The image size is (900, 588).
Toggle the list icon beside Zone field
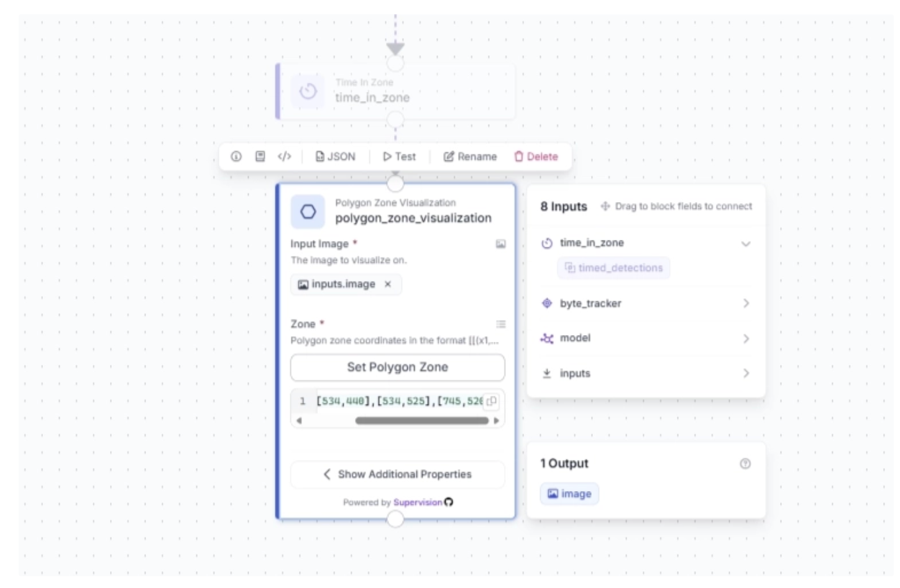click(x=500, y=324)
